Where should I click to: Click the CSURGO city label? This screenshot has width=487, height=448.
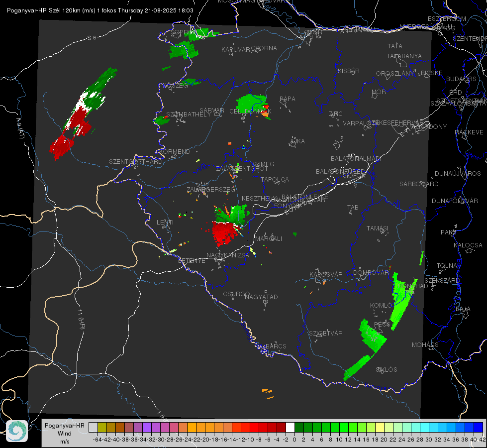tap(236, 294)
